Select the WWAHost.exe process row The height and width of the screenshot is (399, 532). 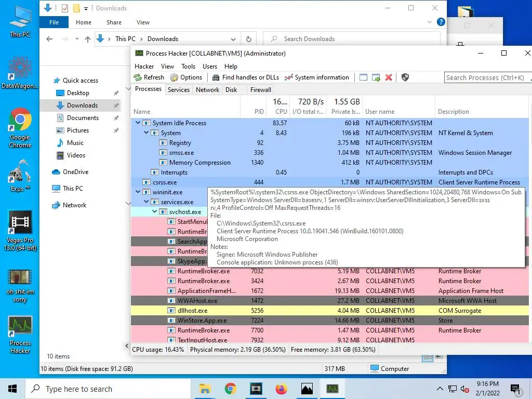click(x=330, y=301)
